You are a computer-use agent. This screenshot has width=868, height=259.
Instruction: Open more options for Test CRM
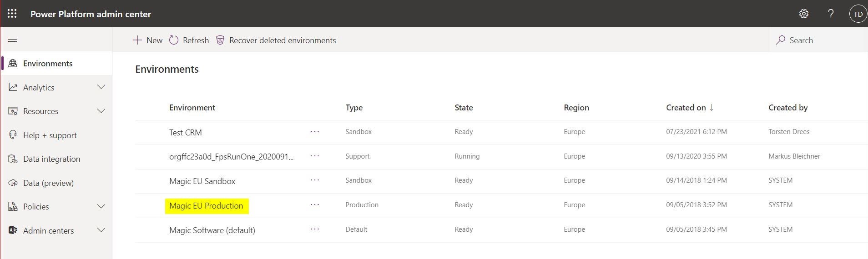(315, 131)
